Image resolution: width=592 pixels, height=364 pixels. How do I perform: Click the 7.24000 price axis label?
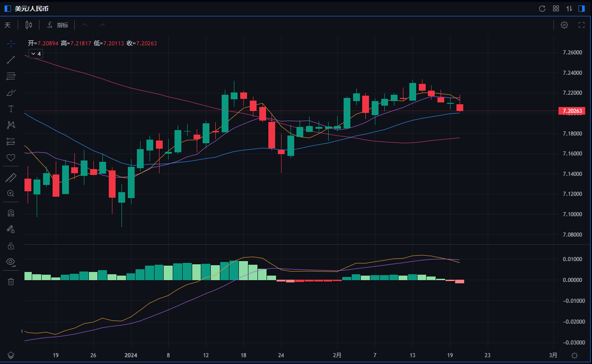click(572, 73)
